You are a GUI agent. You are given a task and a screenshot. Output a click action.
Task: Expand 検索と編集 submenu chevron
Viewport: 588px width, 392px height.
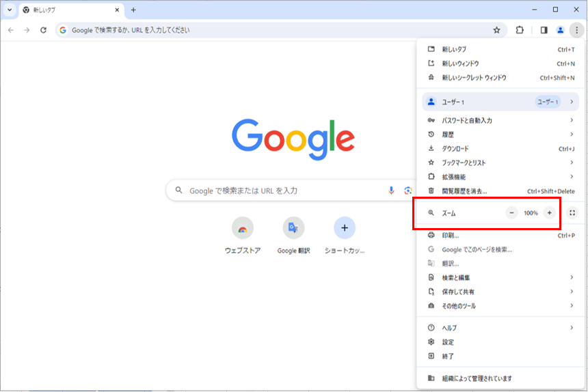[x=572, y=277]
